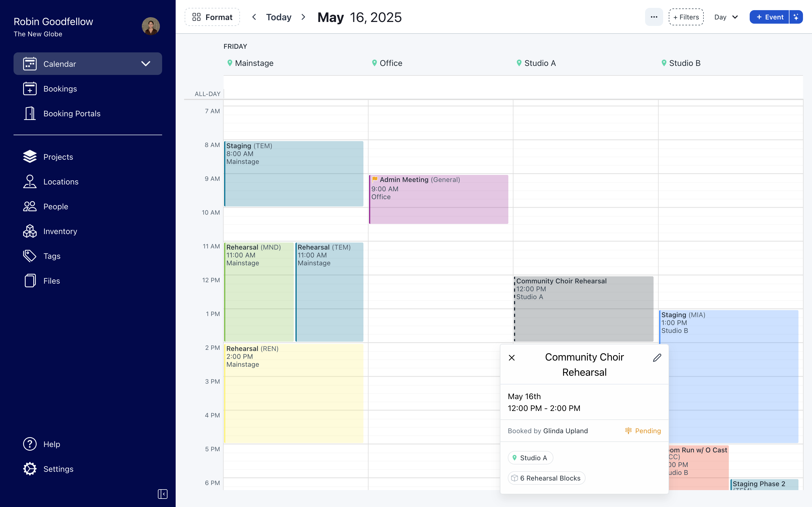The height and width of the screenshot is (507, 812).
Task: Go to the next day arrow
Action: (303, 17)
